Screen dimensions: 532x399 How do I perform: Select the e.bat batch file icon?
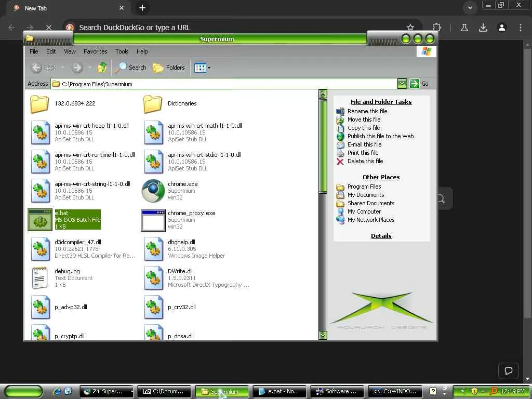[x=40, y=220]
